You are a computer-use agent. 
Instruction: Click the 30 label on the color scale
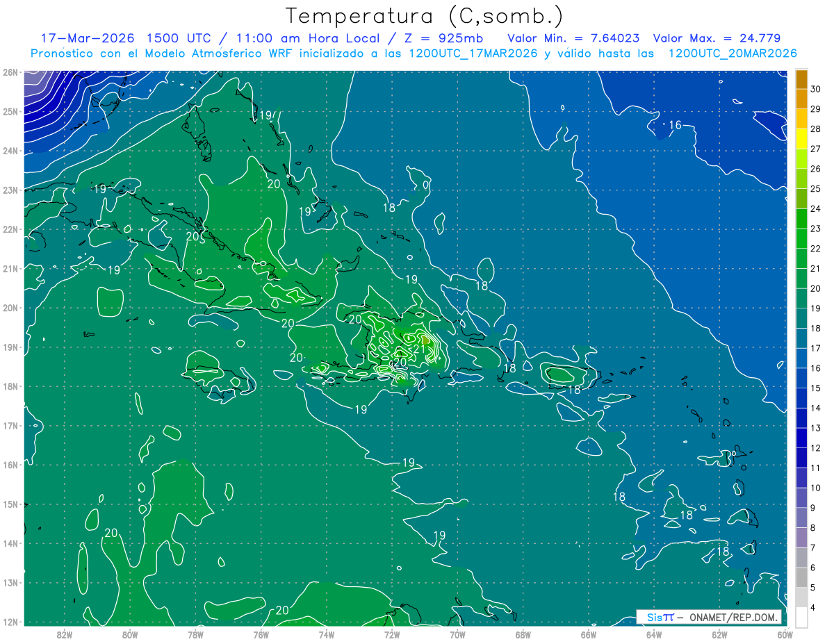[815, 89]
